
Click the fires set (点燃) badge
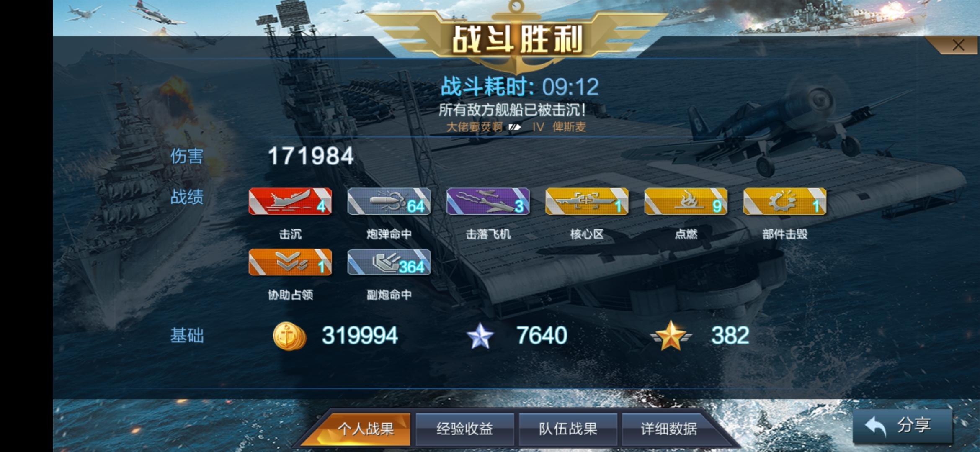pyautogui.click(x=686, y=201)
